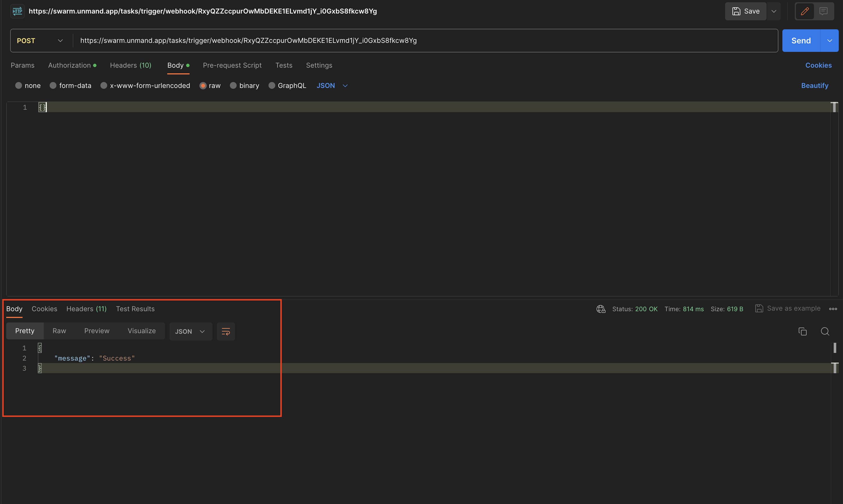Copy the response body using copy icon
Screen dimensions: 843x504
point(803,331)
